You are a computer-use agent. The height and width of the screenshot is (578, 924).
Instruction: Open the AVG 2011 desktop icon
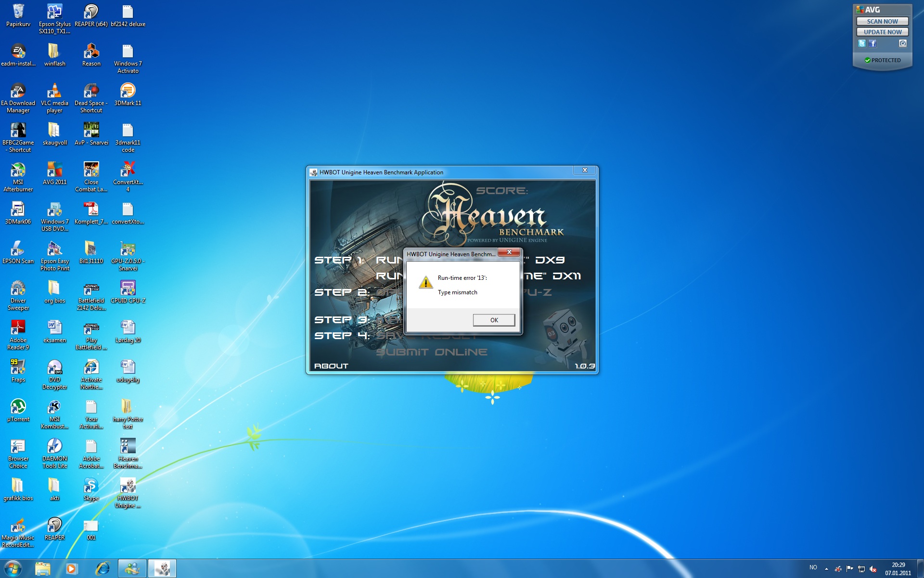click(x=54, y=173)
